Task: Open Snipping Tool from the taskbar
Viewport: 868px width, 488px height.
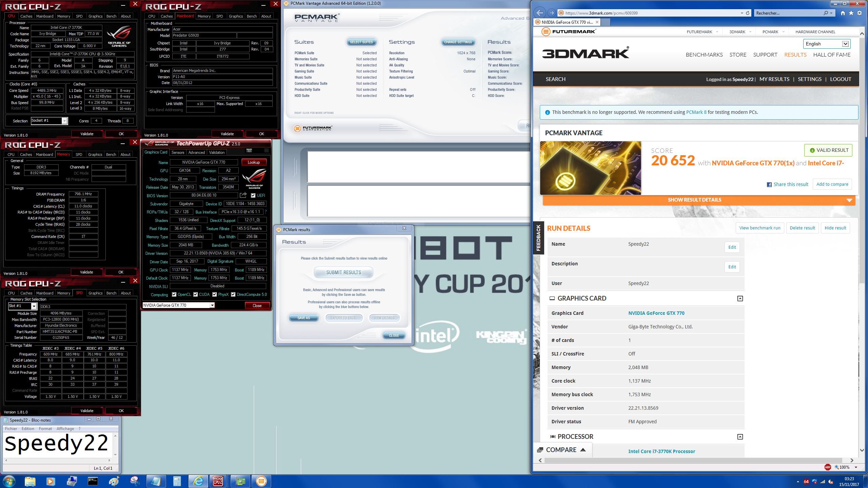Action: tap(135, 481)
